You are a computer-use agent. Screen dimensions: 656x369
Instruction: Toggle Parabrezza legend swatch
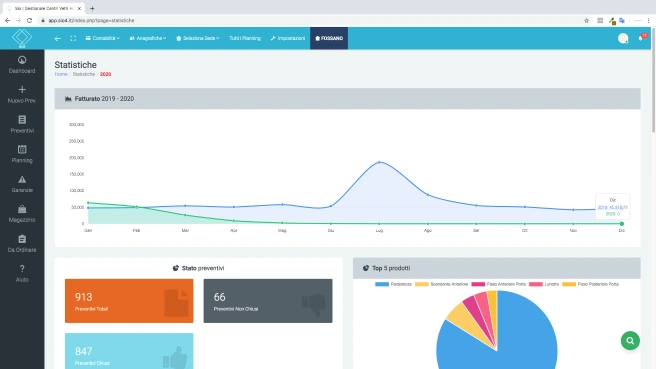pos(382,284)
